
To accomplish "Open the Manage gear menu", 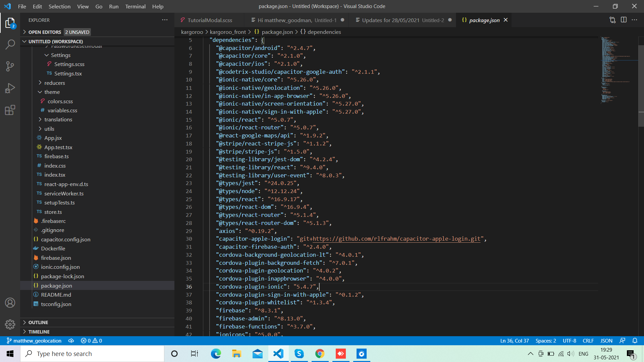I will (10, 324).
